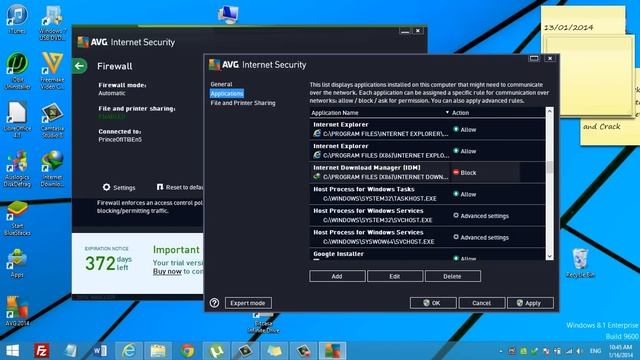The height and width of the screenshot is (360, 640).
Task: Open Block action dropdown for Internet Download Manager
Action: coord(485,173)
